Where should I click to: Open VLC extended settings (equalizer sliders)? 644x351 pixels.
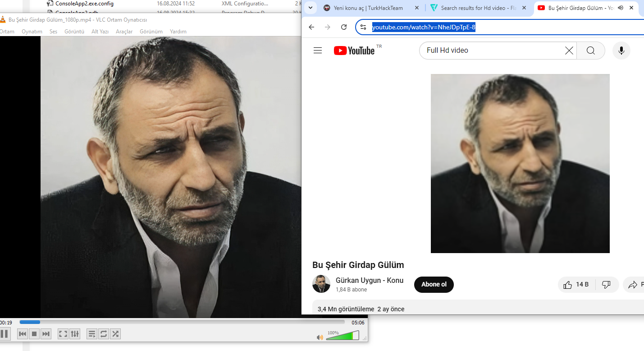(75, 334)
